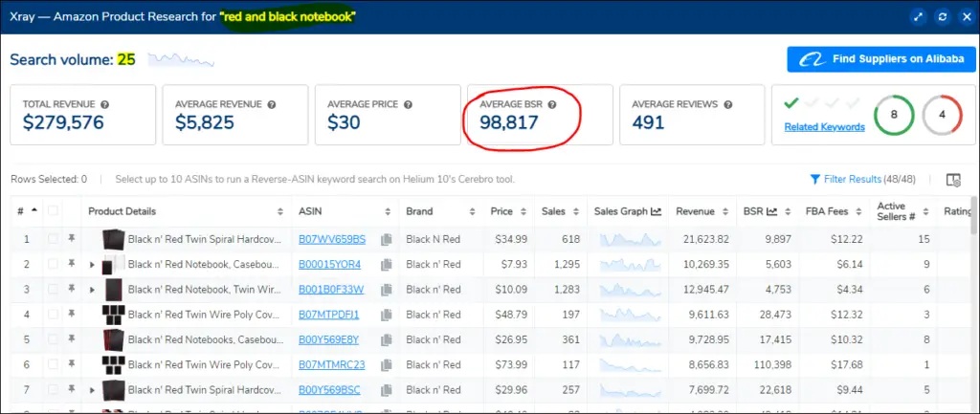
Task: Refresh the Xray results
Action: [942, 17]
